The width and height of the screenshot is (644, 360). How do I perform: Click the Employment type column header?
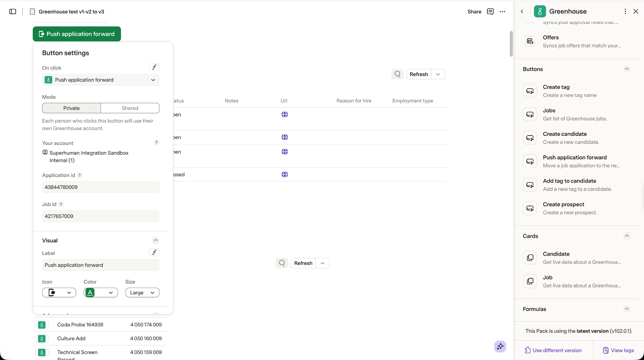point(413,101)
